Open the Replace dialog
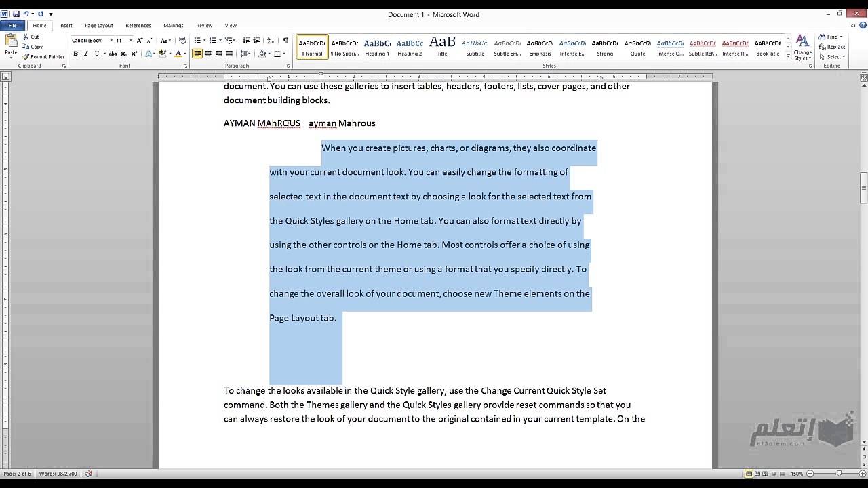Image resolution: width=868 pixels, height=488 pixels. click(832, 47)
